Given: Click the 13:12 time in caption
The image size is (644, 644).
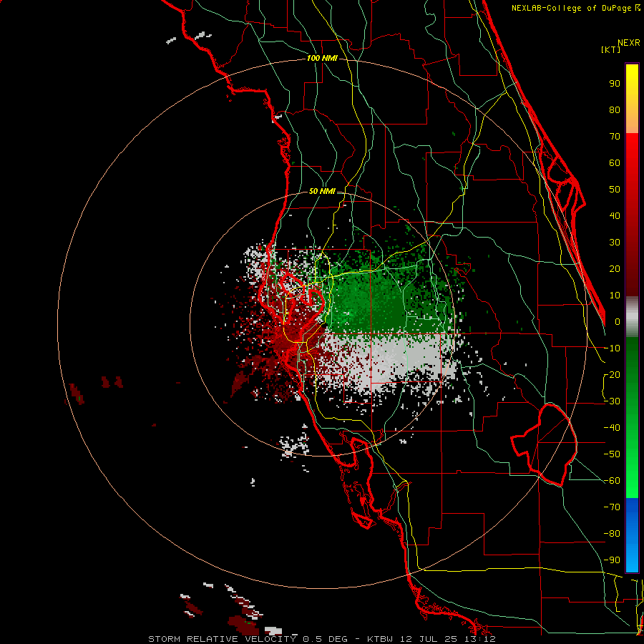Looking at the screenshot, I should click(479, 639).
